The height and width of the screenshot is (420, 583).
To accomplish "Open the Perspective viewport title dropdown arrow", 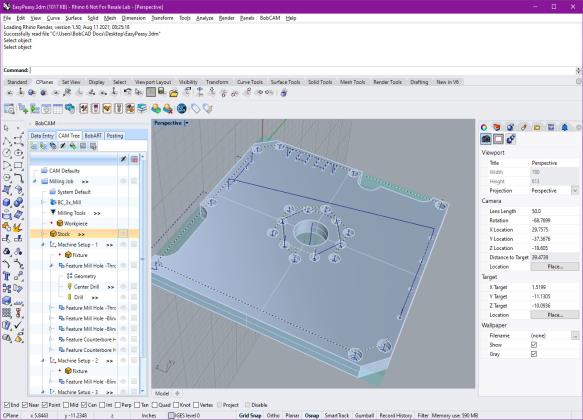I will point(187,123).
